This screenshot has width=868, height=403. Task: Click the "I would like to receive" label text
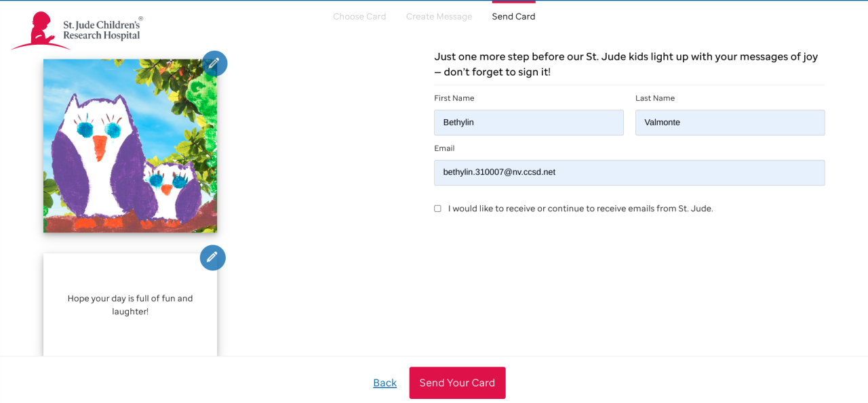(x=580, y=209)
